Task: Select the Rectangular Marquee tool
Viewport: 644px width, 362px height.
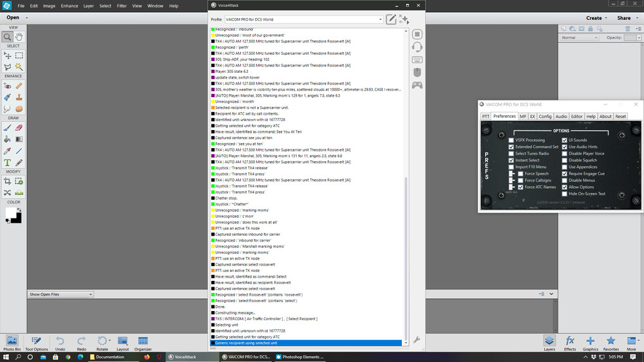Action: [x=19, y=55]
